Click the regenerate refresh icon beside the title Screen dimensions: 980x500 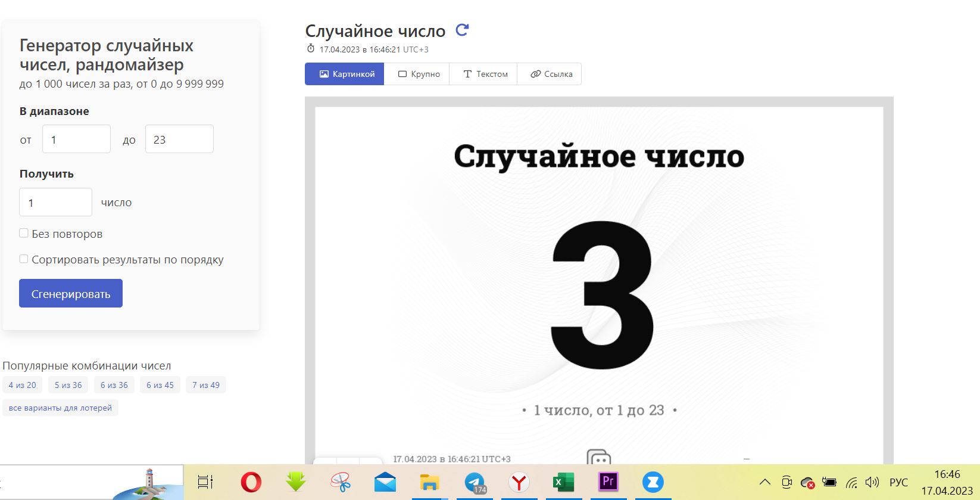[462, 30]
